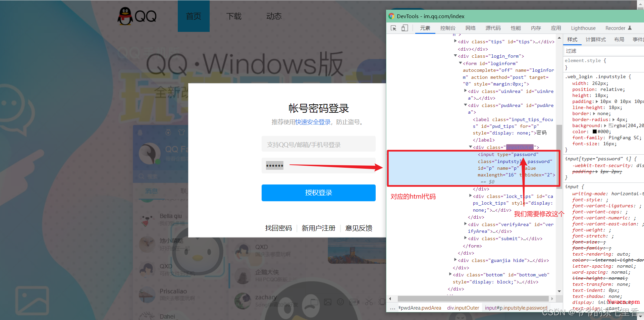Click the 下载 nav item on QQ page
Image resolution: width=644 pixels, height=320 pixels.
(234, 16)
